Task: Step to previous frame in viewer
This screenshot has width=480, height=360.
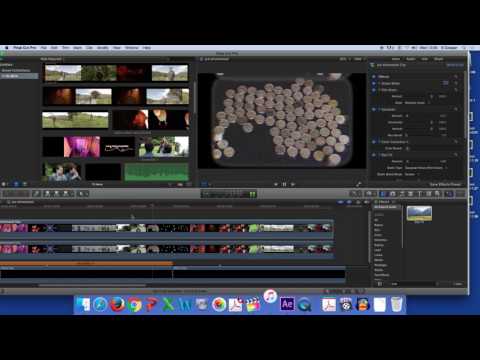Action: pos(276,184)
